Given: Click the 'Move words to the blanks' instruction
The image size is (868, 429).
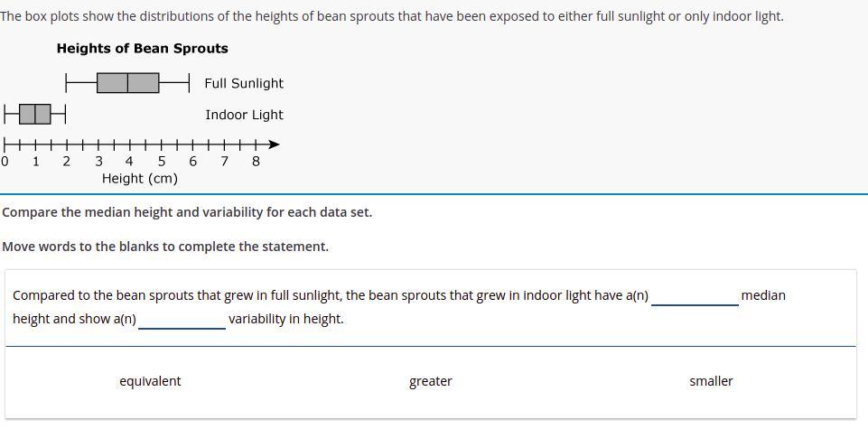Looking at the screenshot, I should pos(165,247).
